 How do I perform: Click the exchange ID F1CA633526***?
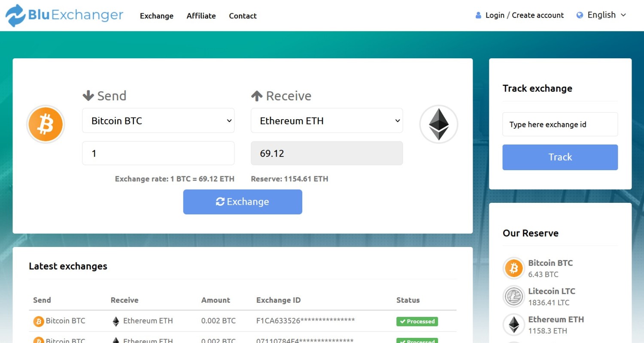pos(306,321)
